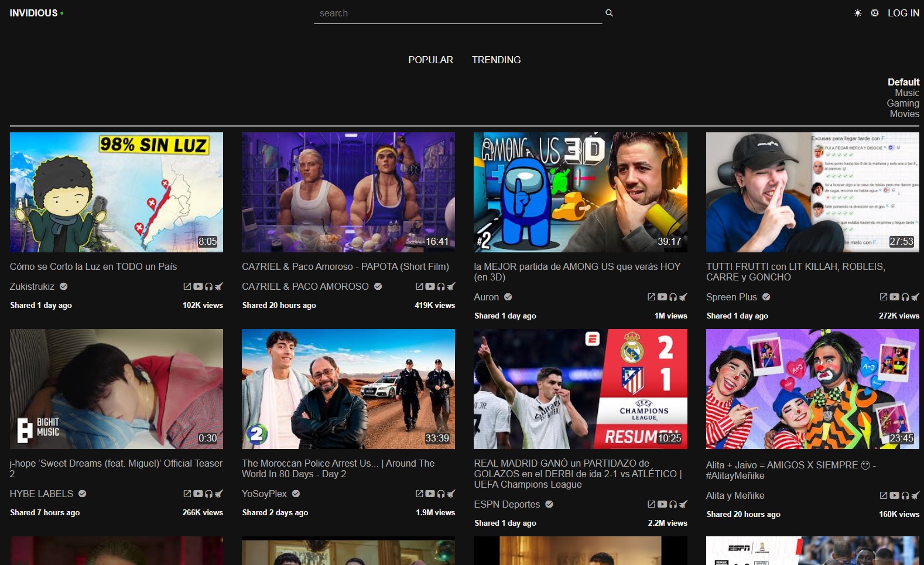The image size is (924, 565).
Task: Go to the Invidious home logo link
Action: tap(33, 13)
